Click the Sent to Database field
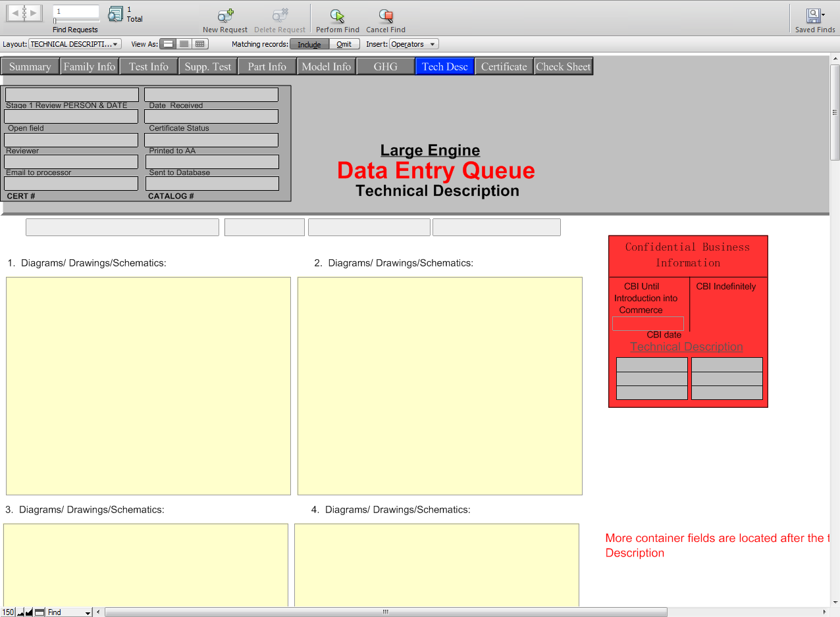Viewport: 840px width, 617px height. (x=212, y=162)
